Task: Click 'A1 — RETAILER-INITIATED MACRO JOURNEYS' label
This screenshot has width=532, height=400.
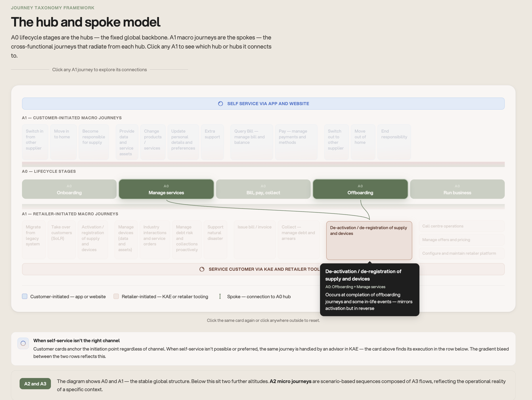Action: click(x=70, y=214)
